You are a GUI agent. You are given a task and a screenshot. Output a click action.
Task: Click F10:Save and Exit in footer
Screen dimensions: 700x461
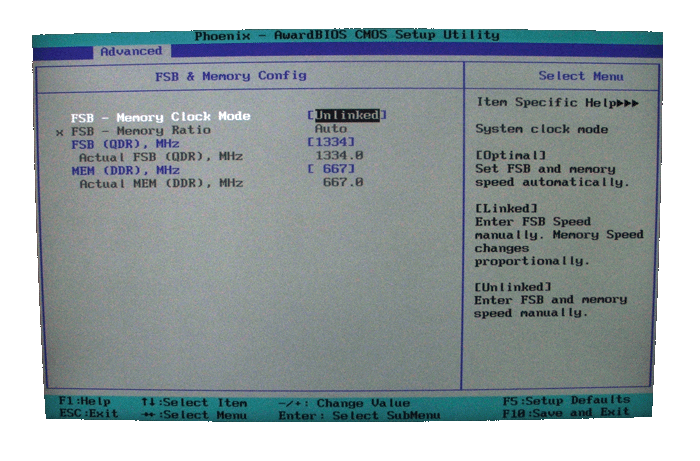tap(566, 413)
